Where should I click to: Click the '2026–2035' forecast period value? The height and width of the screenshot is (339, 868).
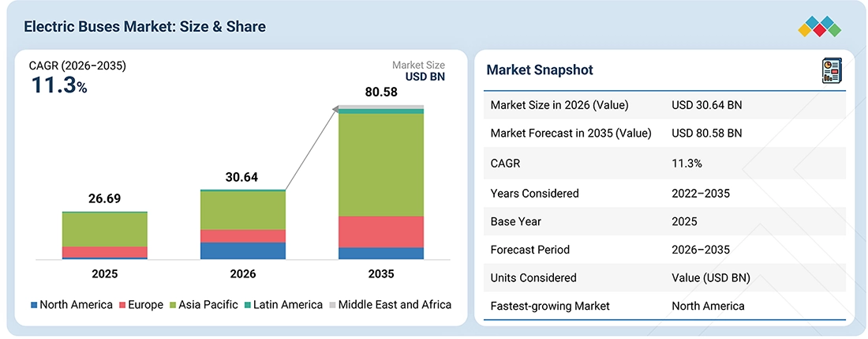[700, 250]
